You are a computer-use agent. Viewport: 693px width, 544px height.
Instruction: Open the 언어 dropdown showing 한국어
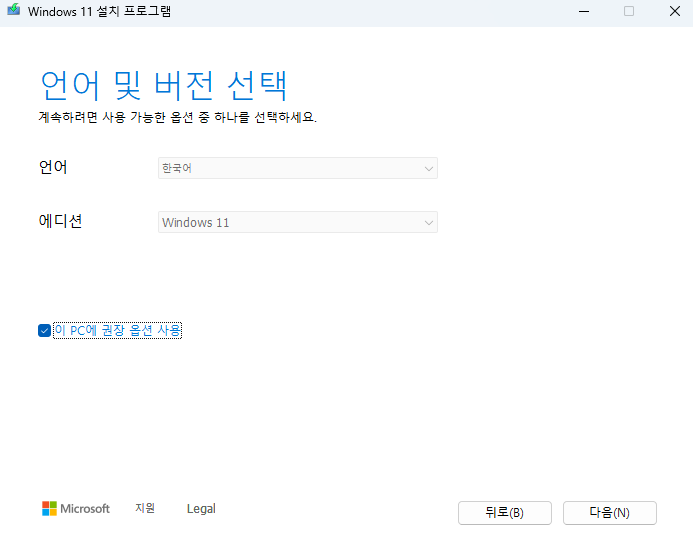298,168
